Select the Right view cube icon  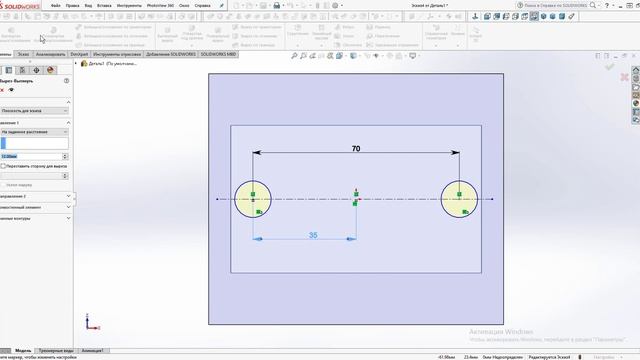click(x=516, y=16)
